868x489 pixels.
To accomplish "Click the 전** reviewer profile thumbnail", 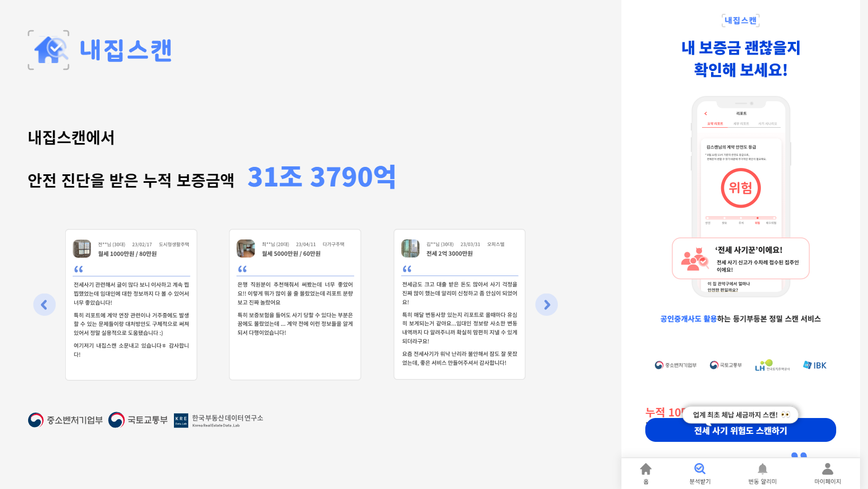I will 82,248.
